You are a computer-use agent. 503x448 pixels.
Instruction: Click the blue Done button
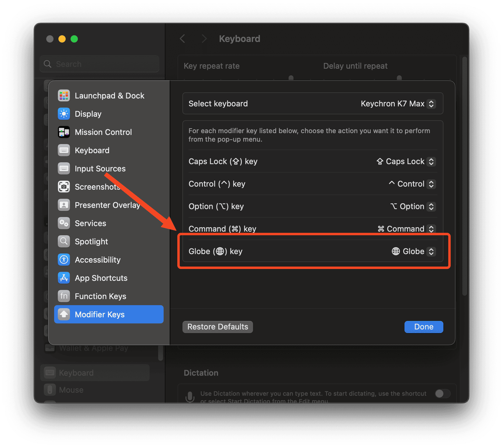(424, 327)
